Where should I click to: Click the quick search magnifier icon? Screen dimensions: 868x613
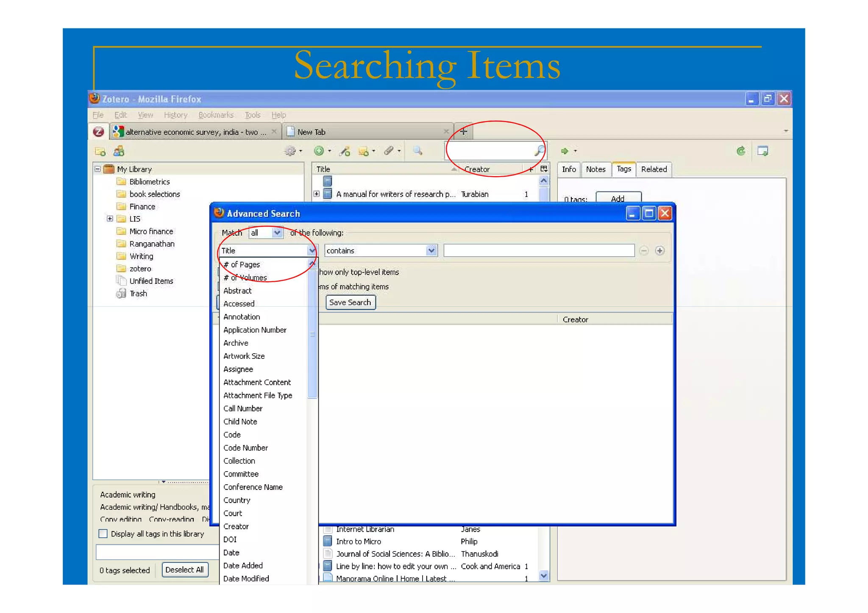540,150
